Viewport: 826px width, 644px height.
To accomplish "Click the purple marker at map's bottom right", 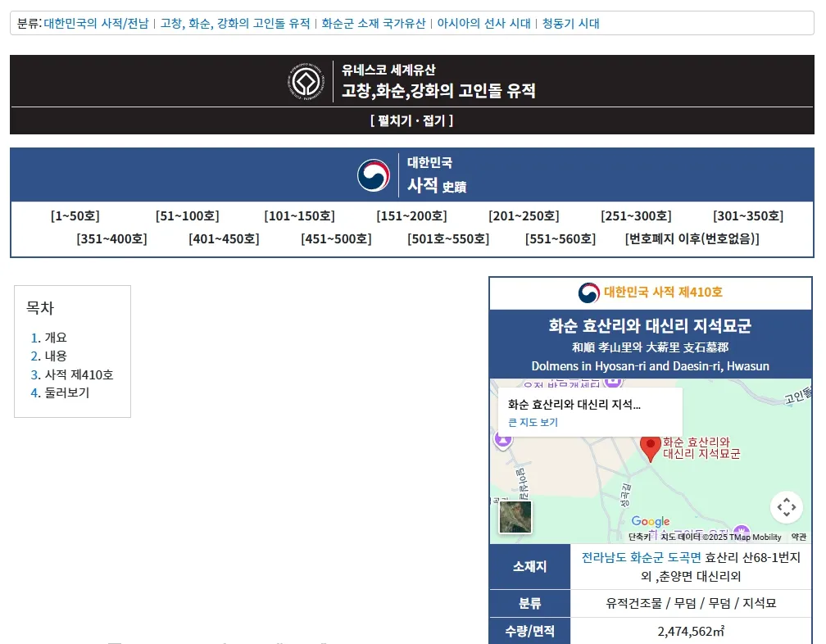I will coord(742,532).
